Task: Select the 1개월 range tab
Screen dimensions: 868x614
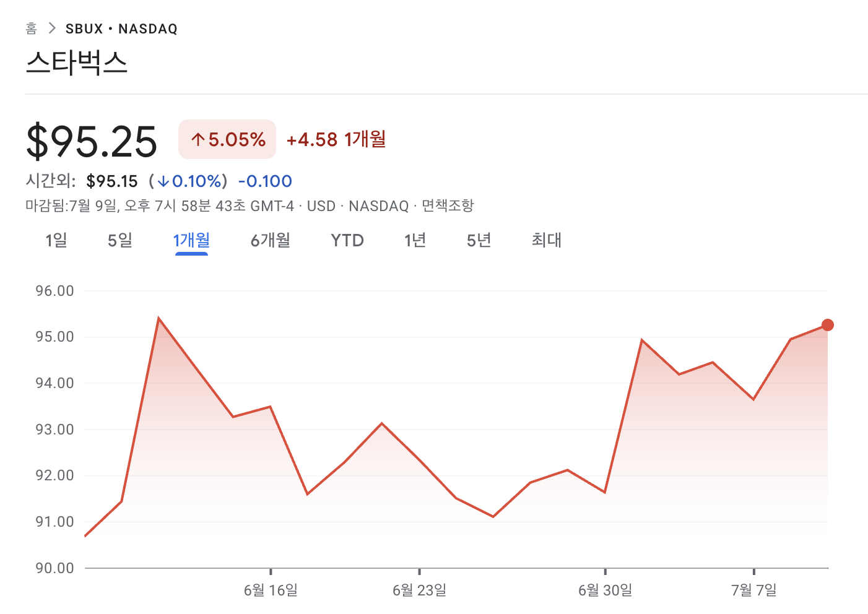Action: 191,240
